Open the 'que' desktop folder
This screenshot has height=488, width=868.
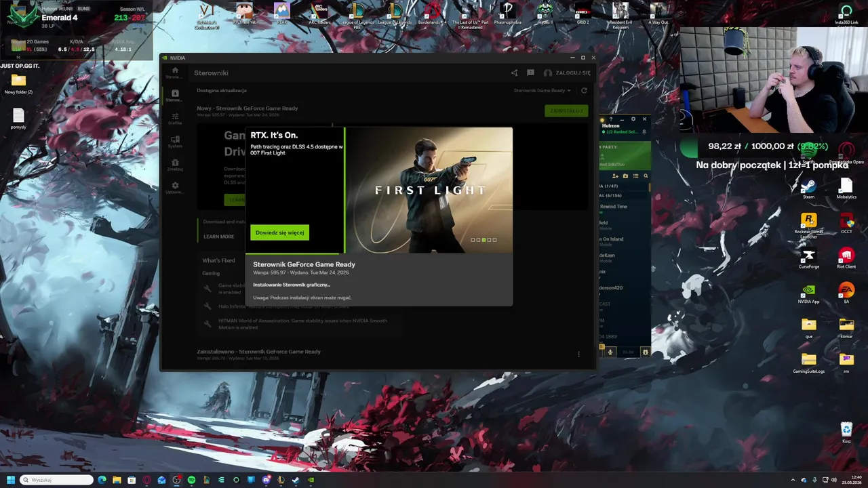pyautogui.click(x=808, y=328)
